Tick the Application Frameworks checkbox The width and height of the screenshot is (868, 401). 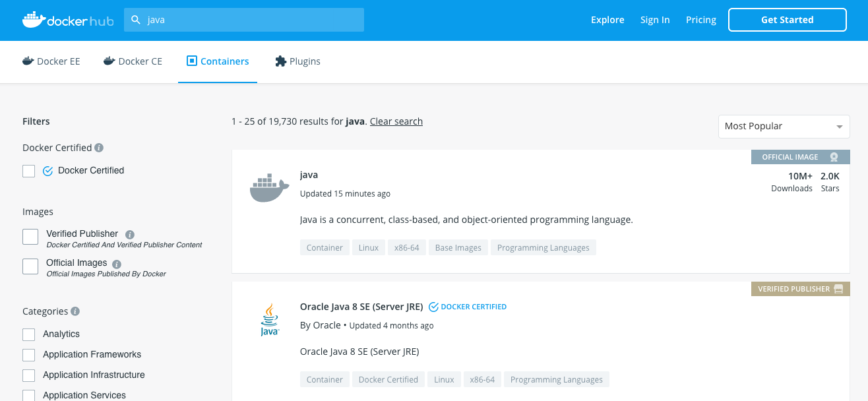tap(29, 355)
